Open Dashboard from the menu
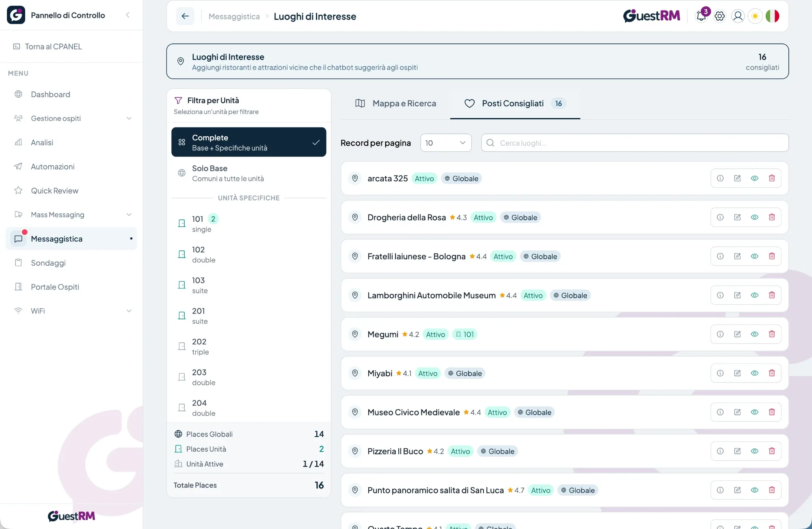 pos(71,94)
